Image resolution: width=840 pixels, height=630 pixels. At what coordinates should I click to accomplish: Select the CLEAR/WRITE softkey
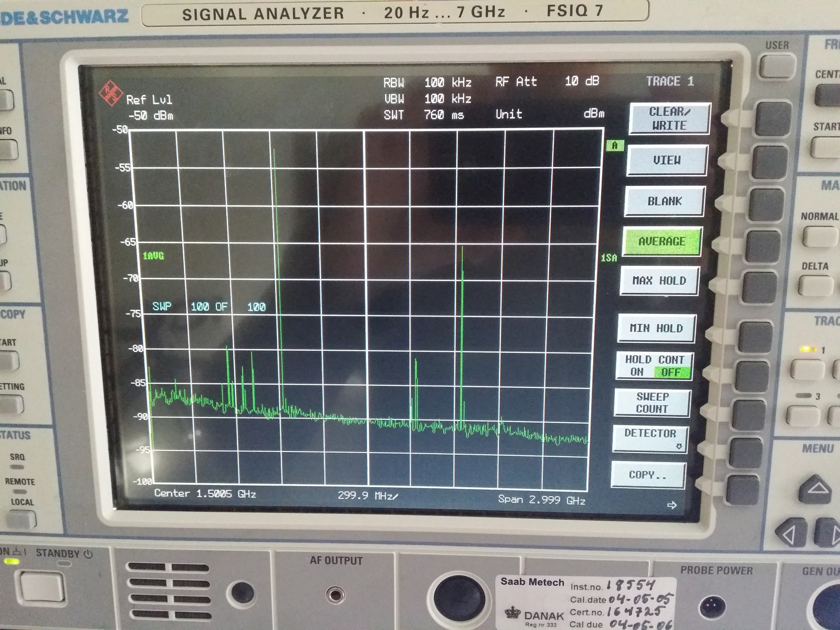point(669,119)
